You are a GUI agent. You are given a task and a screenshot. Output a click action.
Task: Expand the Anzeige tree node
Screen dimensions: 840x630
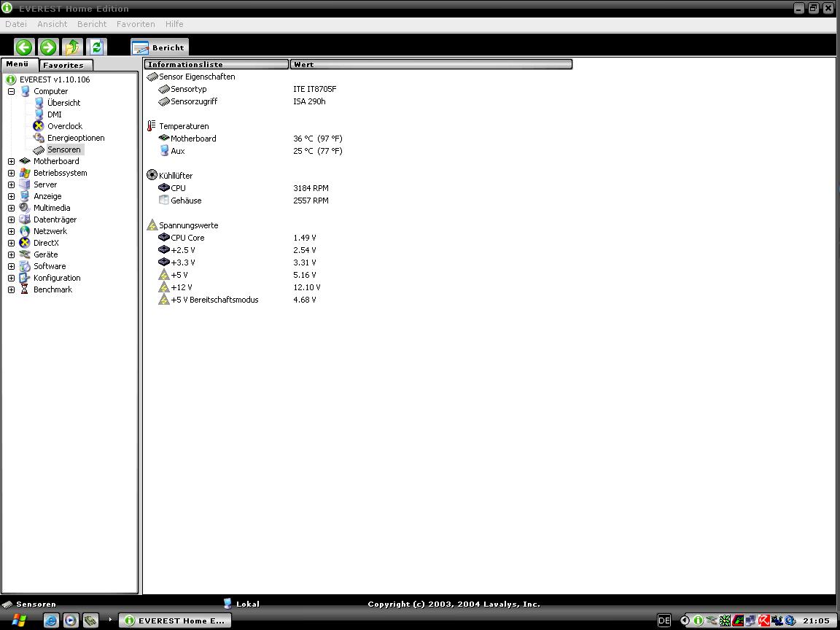[x=11, y=197]
